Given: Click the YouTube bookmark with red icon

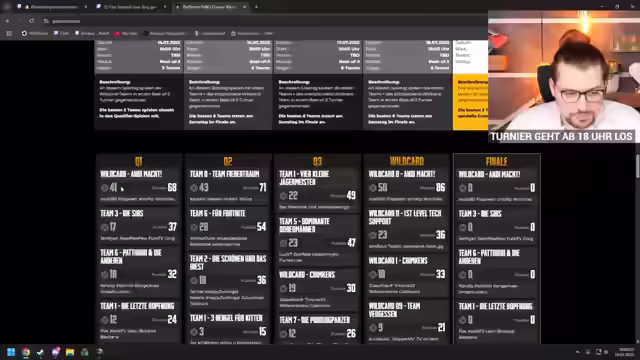Looking at the screenshot, I should pos(126,33).
